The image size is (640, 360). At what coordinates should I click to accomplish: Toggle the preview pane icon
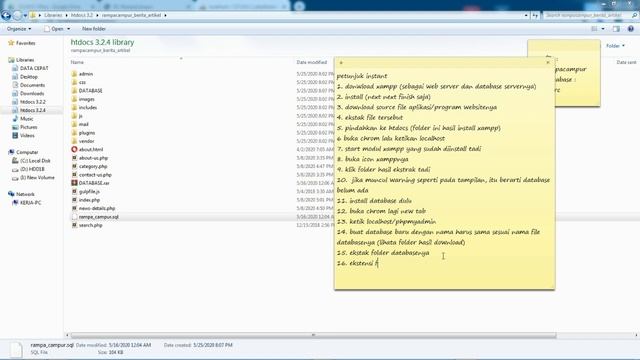[616, 29]
